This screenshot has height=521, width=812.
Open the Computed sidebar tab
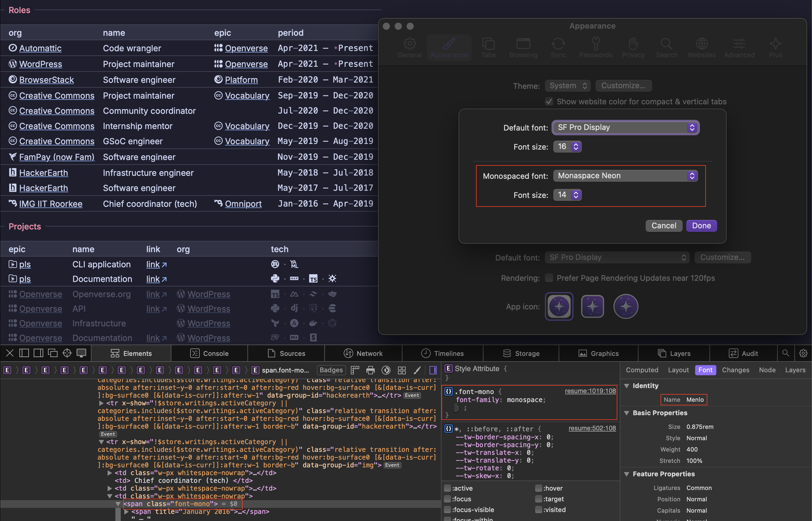(642, 370)
